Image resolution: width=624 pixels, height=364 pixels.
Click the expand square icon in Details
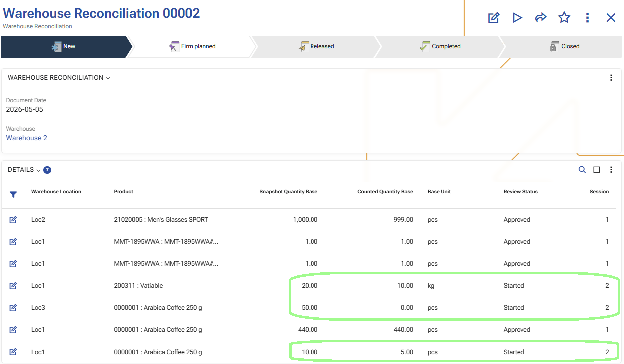pos(597,170)
